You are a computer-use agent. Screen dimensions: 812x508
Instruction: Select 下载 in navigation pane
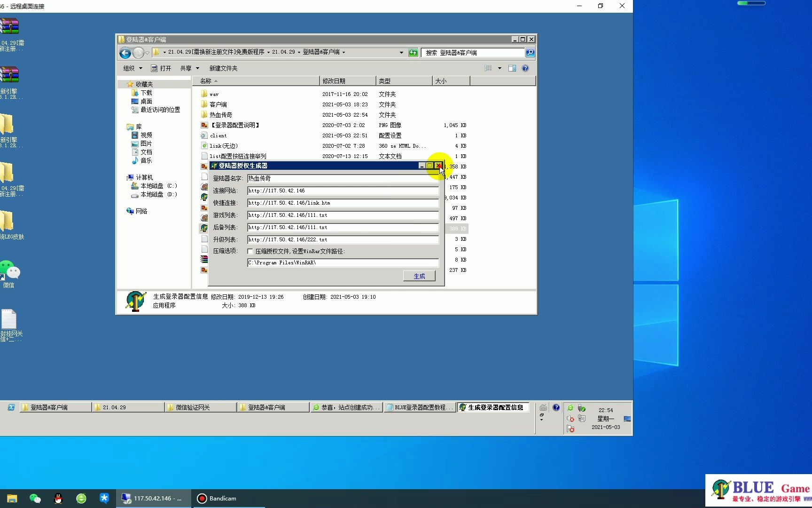[x=142, y=93]
